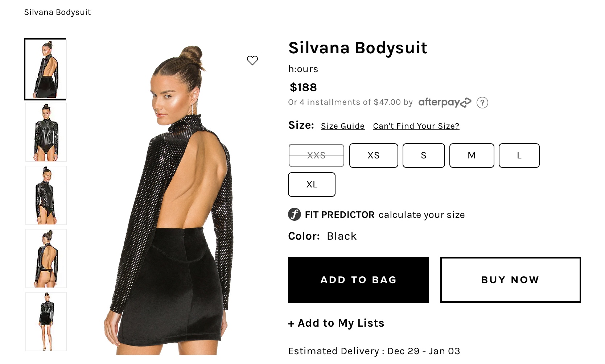605x364 pixels.
Task: Click the main product image
Action: click(170, 199)
